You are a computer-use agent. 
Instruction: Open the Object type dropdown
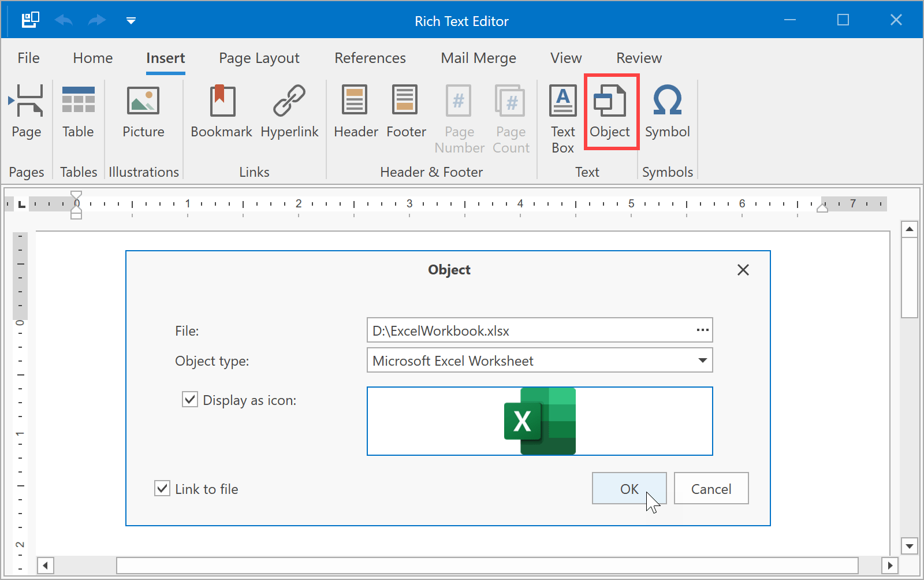[702, 360]
